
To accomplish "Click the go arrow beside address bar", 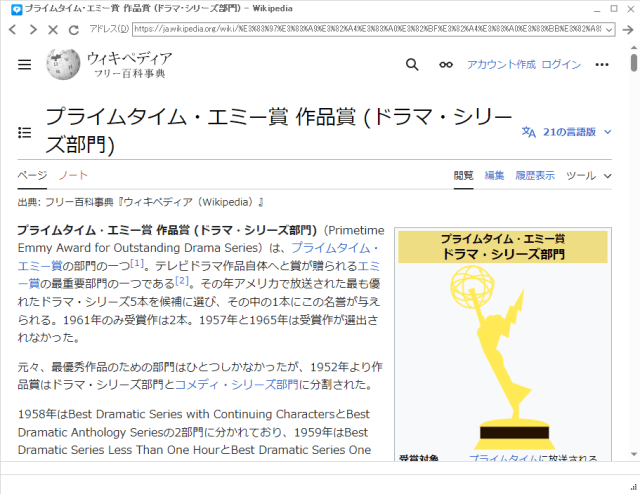I will point(628,29).
